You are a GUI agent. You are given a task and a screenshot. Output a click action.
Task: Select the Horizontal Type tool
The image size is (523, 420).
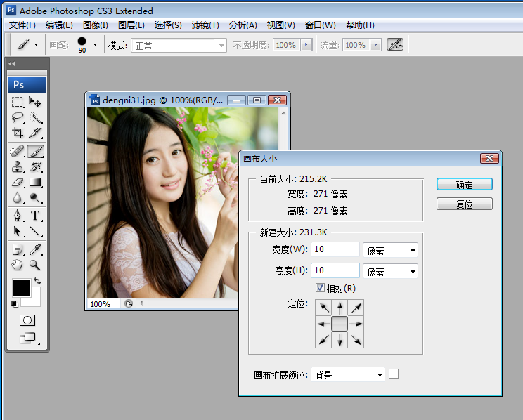(x=35, y=216)
